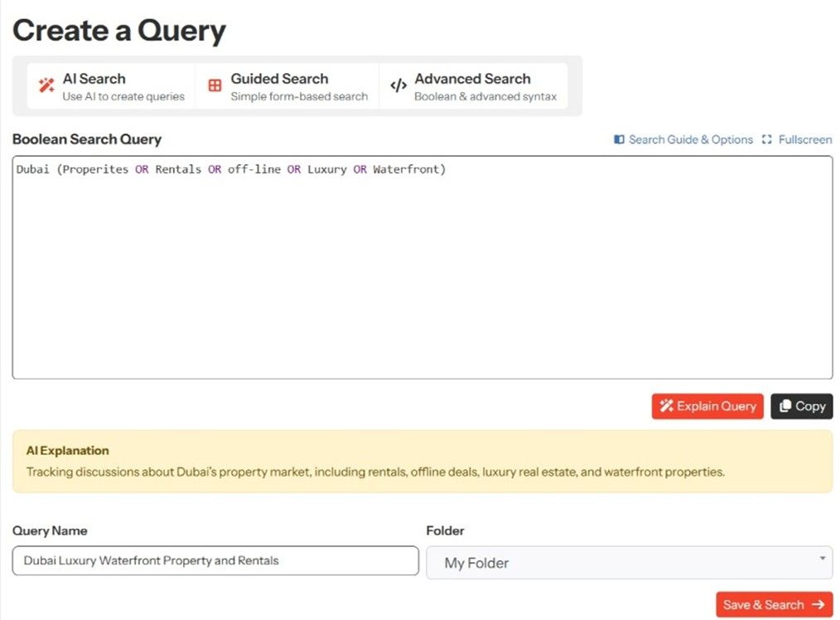Viewport: 840px width, 620px height.
Task: Click the book icon beside Search Guide
Action: point(619,139)
